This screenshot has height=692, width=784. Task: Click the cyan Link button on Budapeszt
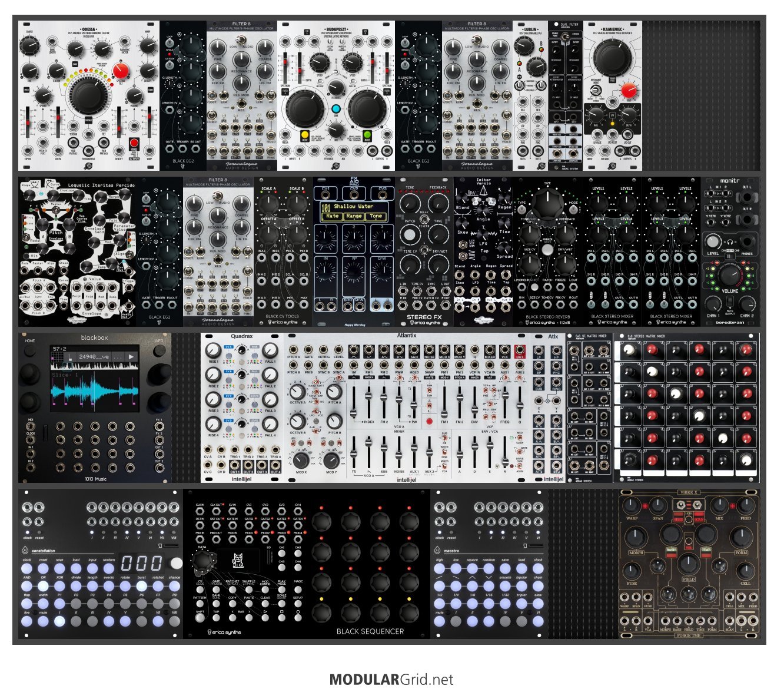pos(336,109)
